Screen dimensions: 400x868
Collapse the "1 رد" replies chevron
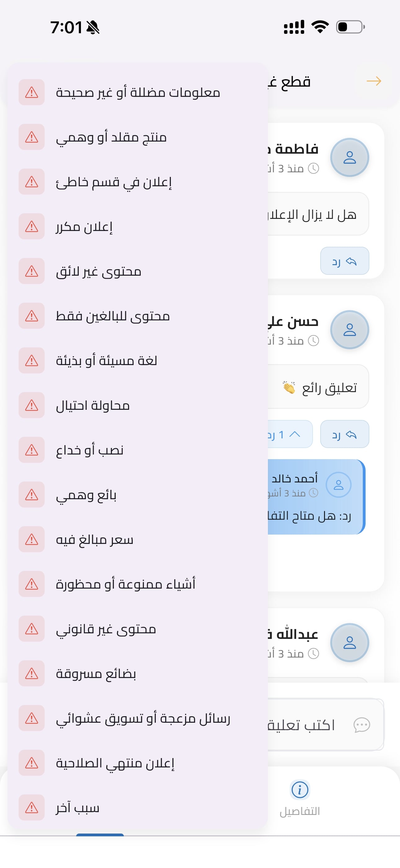pyautogui.click(x=295, y=434)
